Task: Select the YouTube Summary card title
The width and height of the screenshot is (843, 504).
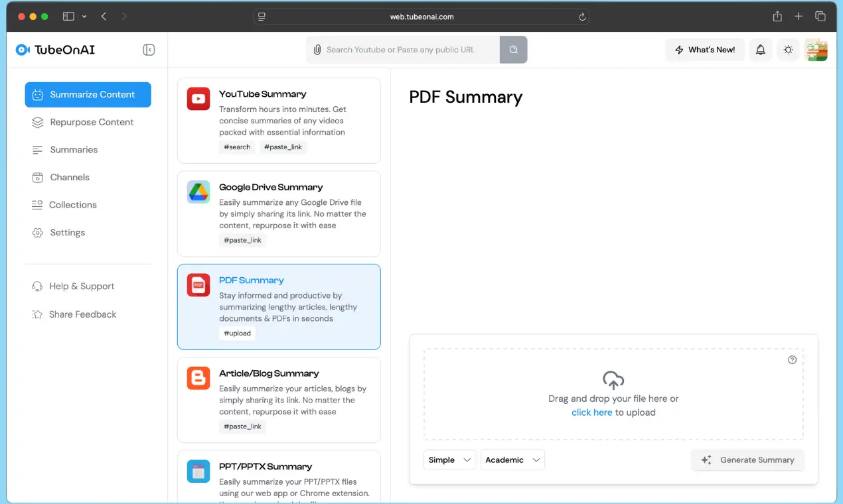Action: [263, 94]
